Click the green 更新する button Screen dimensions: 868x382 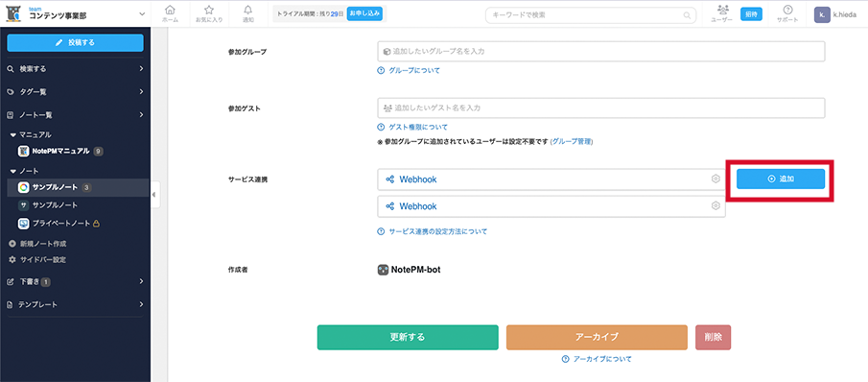408,337
